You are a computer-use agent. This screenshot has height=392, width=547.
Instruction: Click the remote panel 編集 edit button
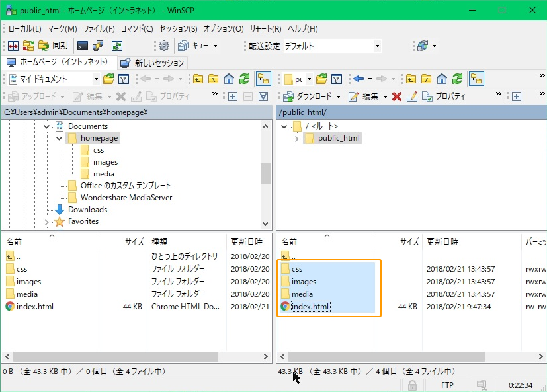363,97
